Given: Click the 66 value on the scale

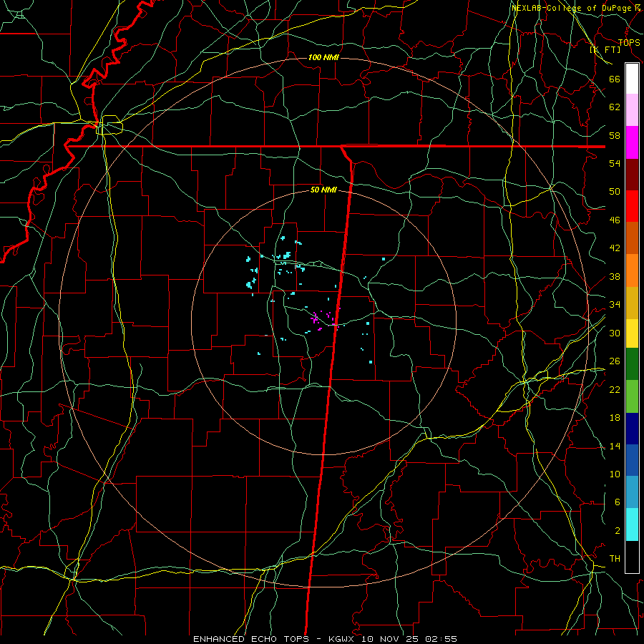Looking at the screenshot, I should click(615, 79).
